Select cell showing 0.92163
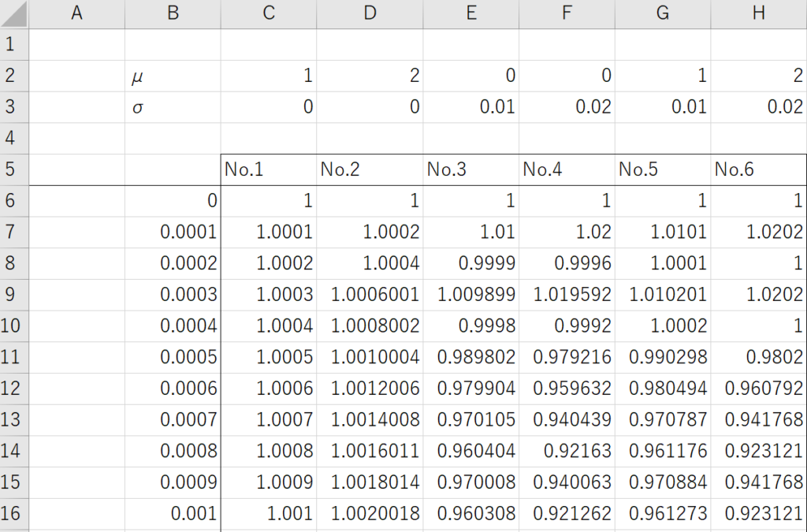This screenshot has width=807, height=532. click(567, 451)
